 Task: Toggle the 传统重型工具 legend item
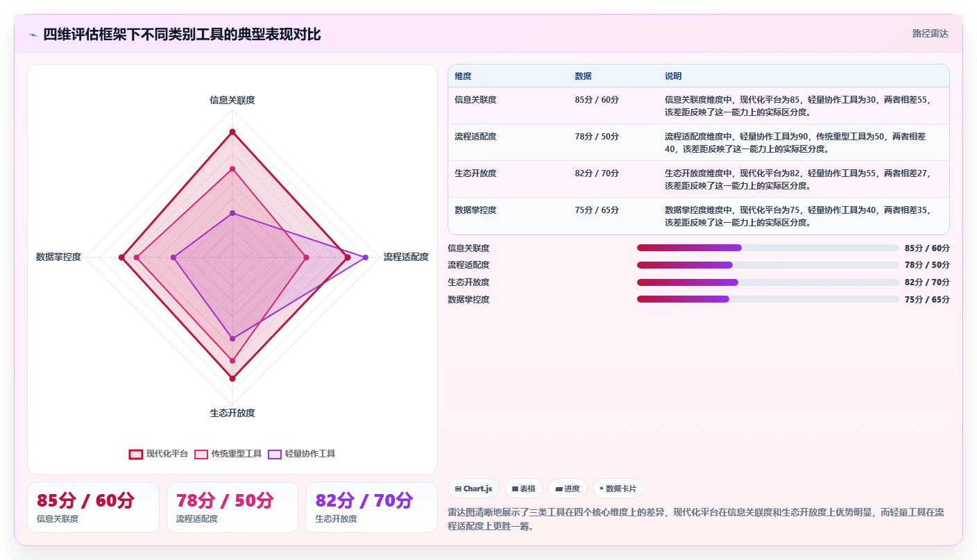[x=228, y=454]
